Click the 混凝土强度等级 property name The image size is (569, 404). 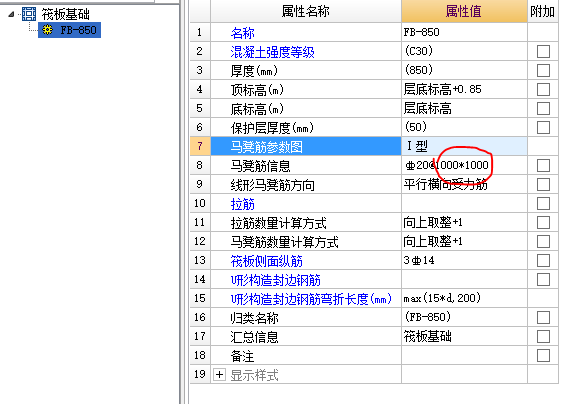[272, 52]
